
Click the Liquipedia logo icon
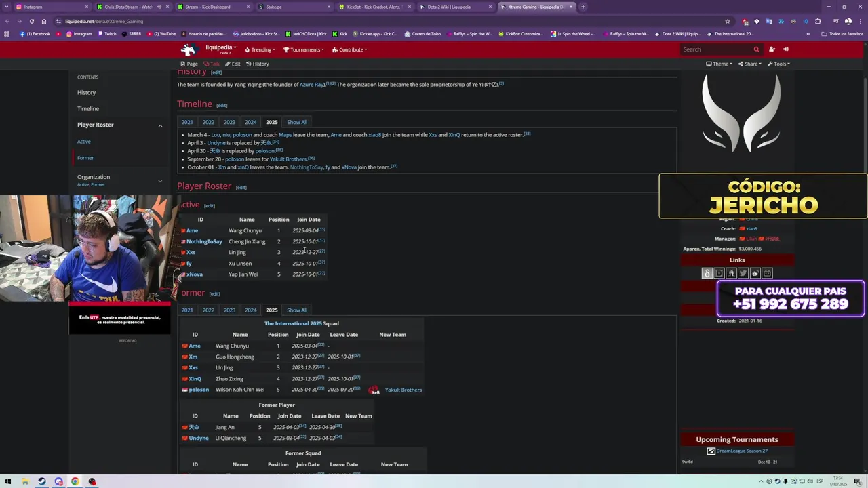189,49
